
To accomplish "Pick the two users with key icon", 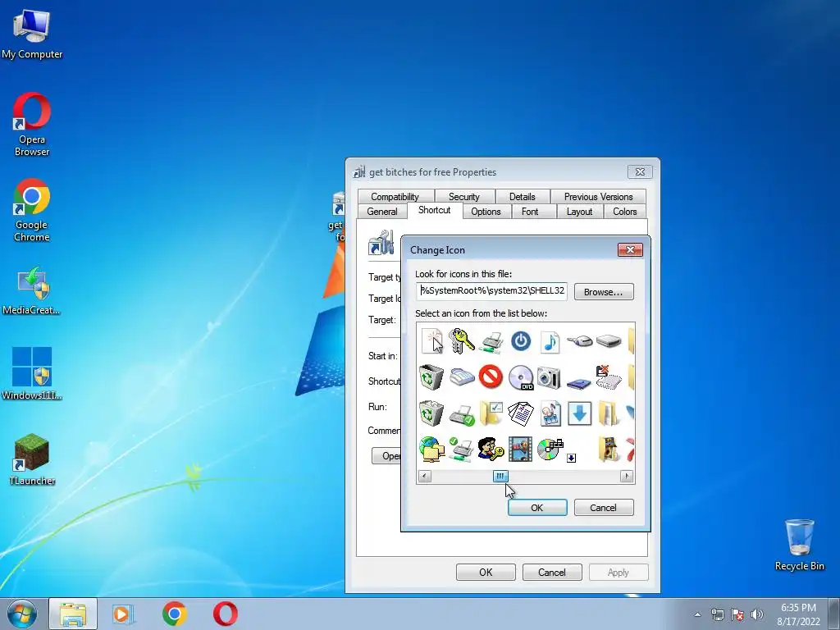I will coord(491,450).
